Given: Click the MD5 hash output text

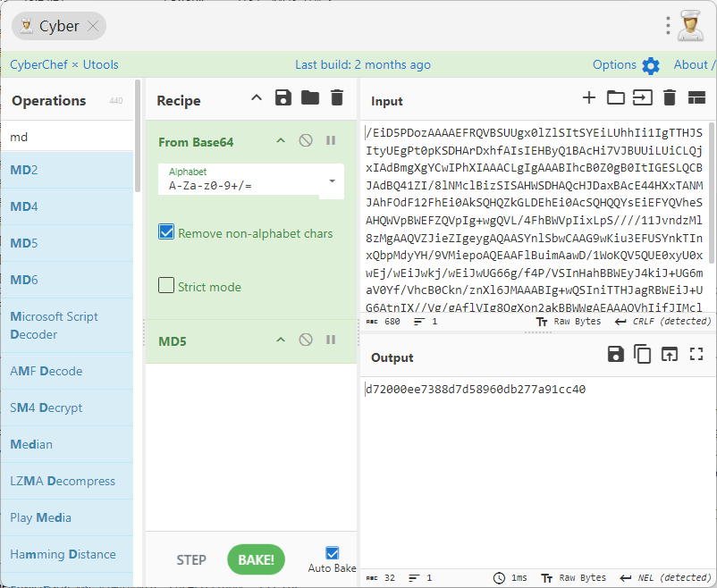Looking at the screenshot, I should 476,390.
